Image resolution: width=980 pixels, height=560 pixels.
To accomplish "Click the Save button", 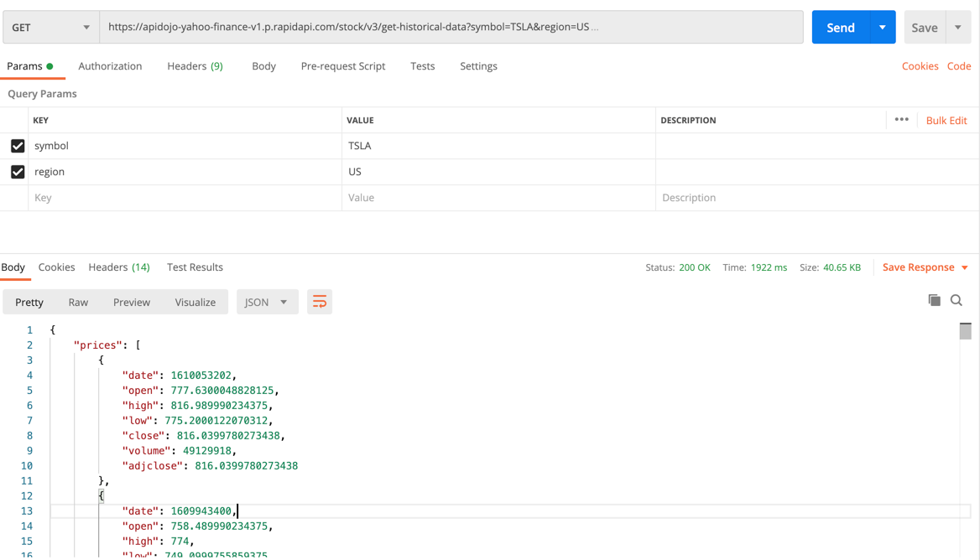I will pos(925,28).
